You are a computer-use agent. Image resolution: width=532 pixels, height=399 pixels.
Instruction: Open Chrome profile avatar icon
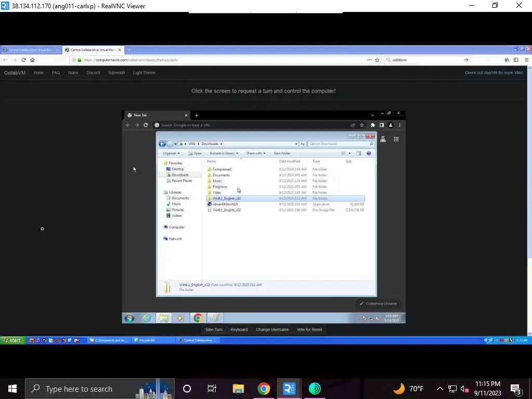pos(391,125)
